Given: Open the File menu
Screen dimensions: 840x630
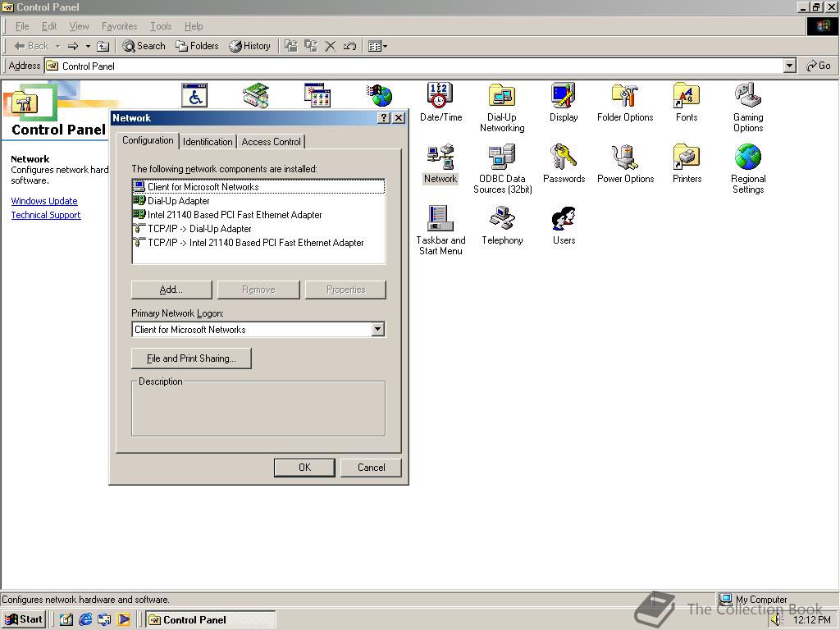Looking at the screenshot, I should coord(22,26).
